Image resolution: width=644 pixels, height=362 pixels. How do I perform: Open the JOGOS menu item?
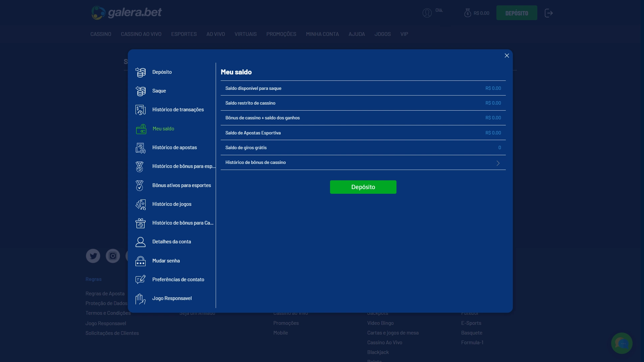(x=383, y=34)
